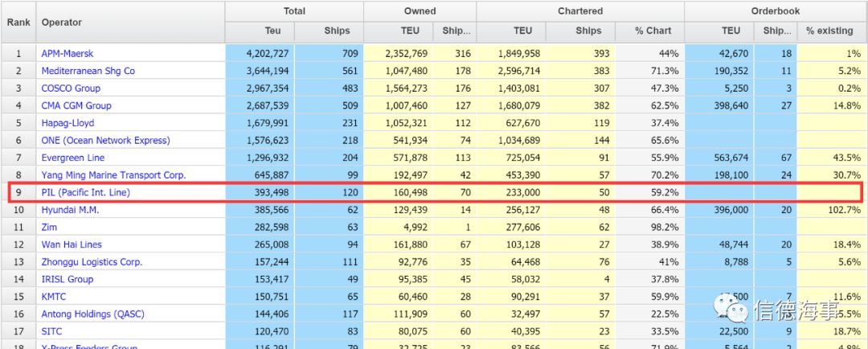Select Zhonggu total Teu 157,244
Image resolution: width=868 pixels, height=349 pixels.
tap(272, 262)
